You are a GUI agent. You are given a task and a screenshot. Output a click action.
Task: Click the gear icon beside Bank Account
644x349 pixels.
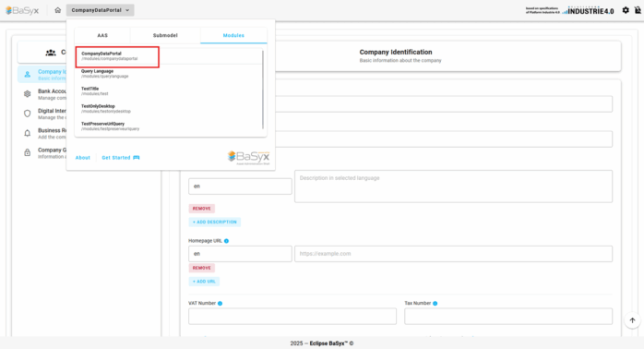tap(27, 94)
